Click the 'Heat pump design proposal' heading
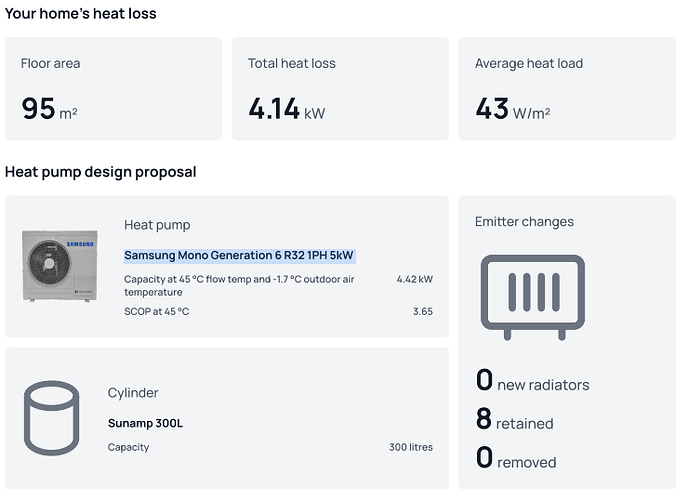Viewport: 687px width, 500px height. pos(101,172)
